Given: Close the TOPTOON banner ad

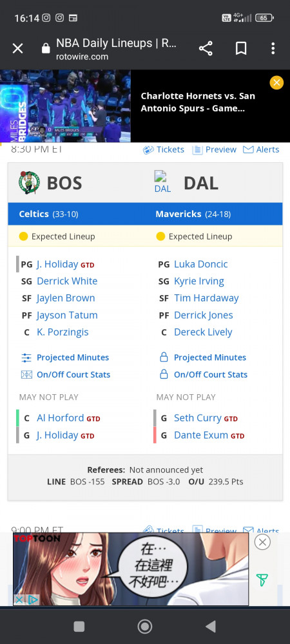Looking at the screenshot, I should [x=262, y=542].
